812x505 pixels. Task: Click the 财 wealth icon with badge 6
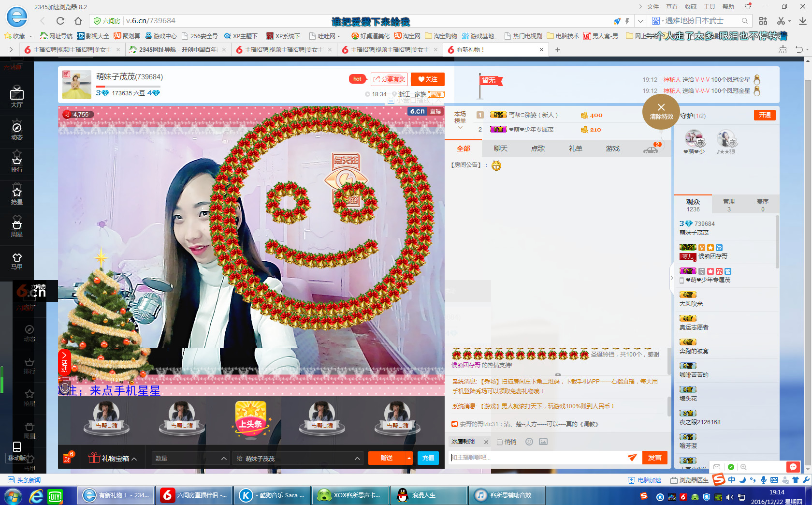point(68,458)
